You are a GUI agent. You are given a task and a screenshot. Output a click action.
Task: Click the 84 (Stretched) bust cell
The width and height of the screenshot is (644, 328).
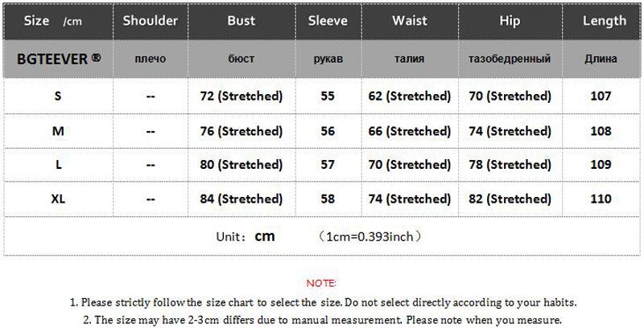point(241,199)
